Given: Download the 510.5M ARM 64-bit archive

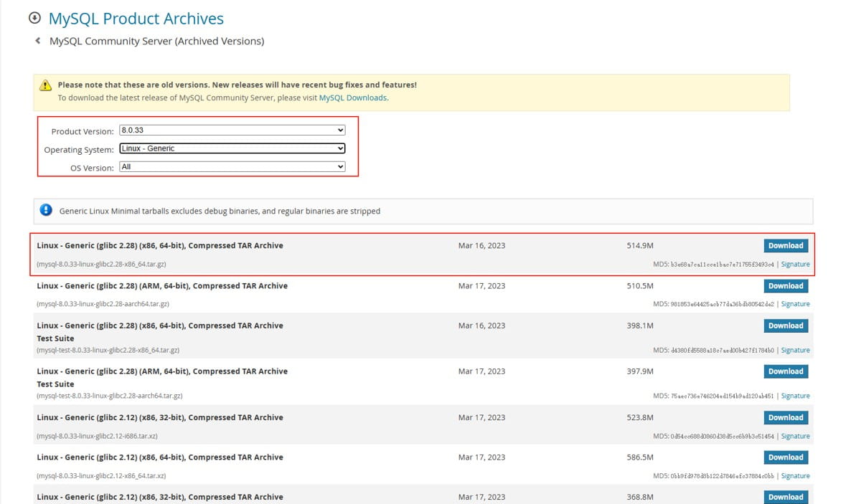Looking at the screenshot, I should pos(786,285).
